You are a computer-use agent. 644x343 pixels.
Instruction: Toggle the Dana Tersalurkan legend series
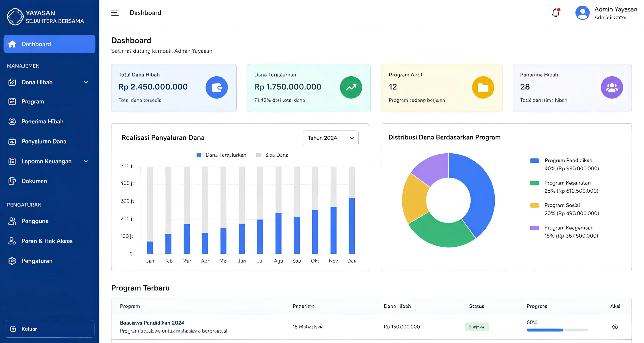point(221,155)
